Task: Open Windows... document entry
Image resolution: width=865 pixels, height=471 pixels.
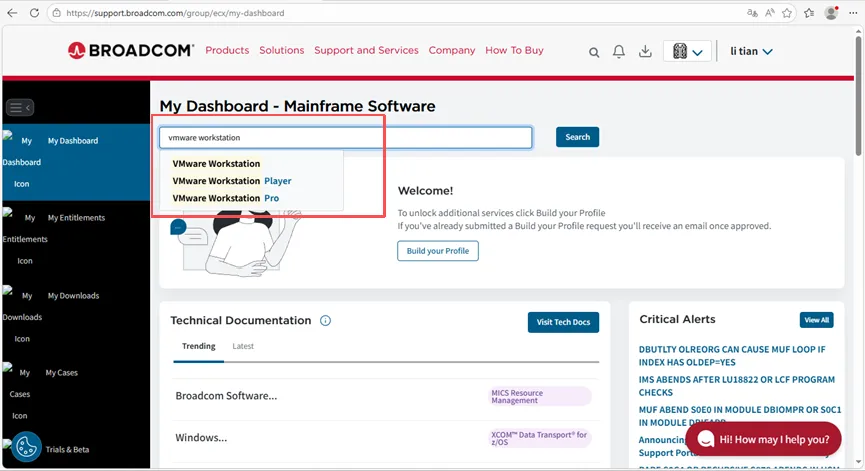Action: [x=201, y=437]
